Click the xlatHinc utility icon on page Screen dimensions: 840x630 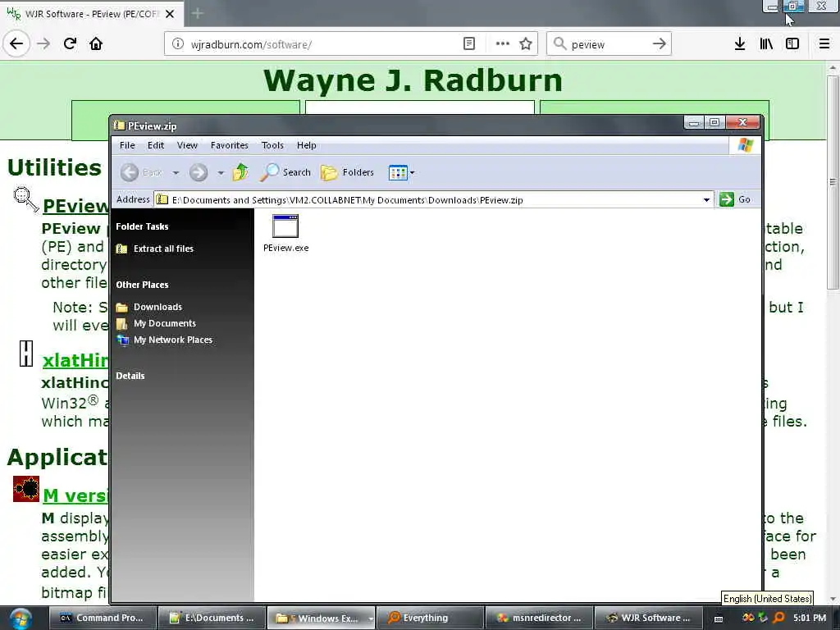(26, 354)
